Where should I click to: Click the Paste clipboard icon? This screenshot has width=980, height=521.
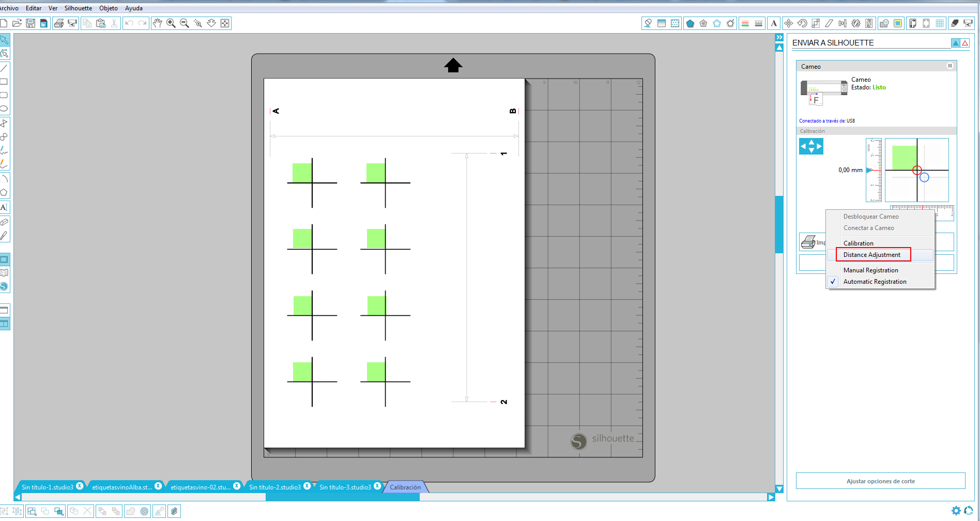pos(101,23)
